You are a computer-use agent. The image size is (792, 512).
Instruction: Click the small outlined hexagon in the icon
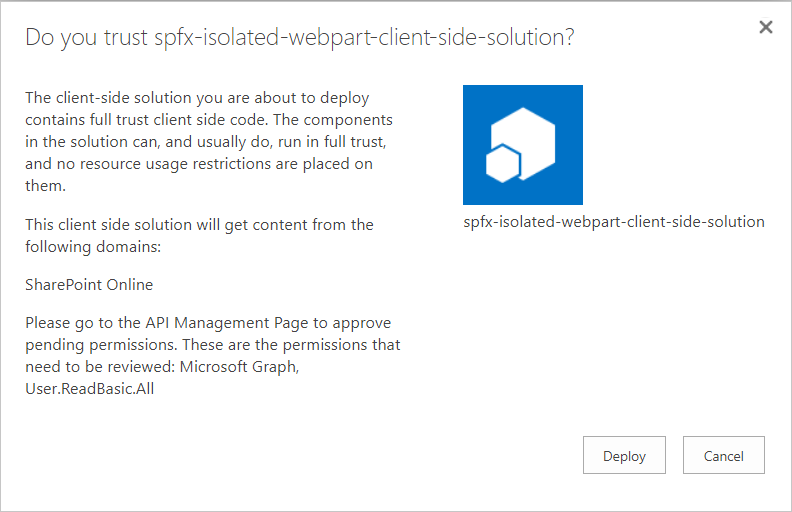(501, 163)
